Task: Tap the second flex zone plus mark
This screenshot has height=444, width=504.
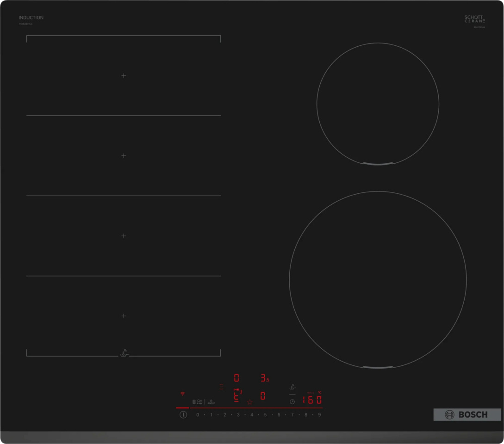Action: (123, 156)
